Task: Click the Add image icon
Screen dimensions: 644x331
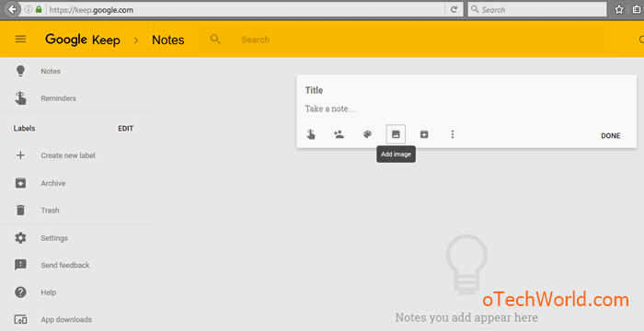Action: coord(396,134)
